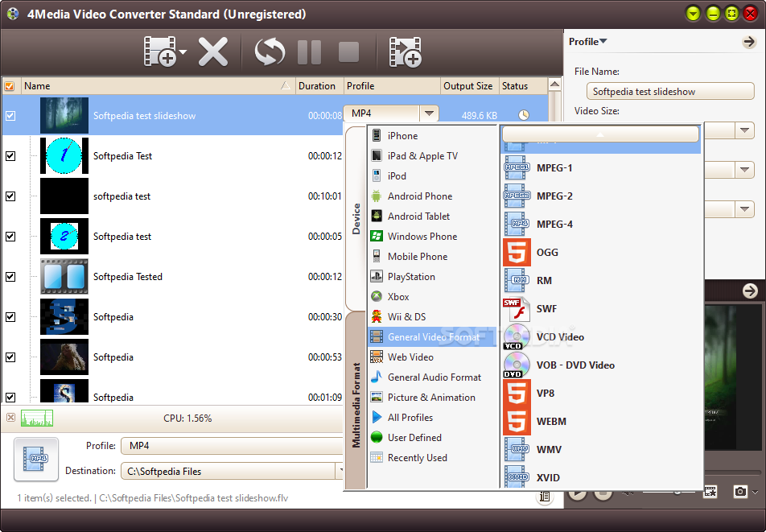Uncheck the Softpedia Test 00:00:12 checkbox
This screenshot has width=766, height=532.
(10, 156)
